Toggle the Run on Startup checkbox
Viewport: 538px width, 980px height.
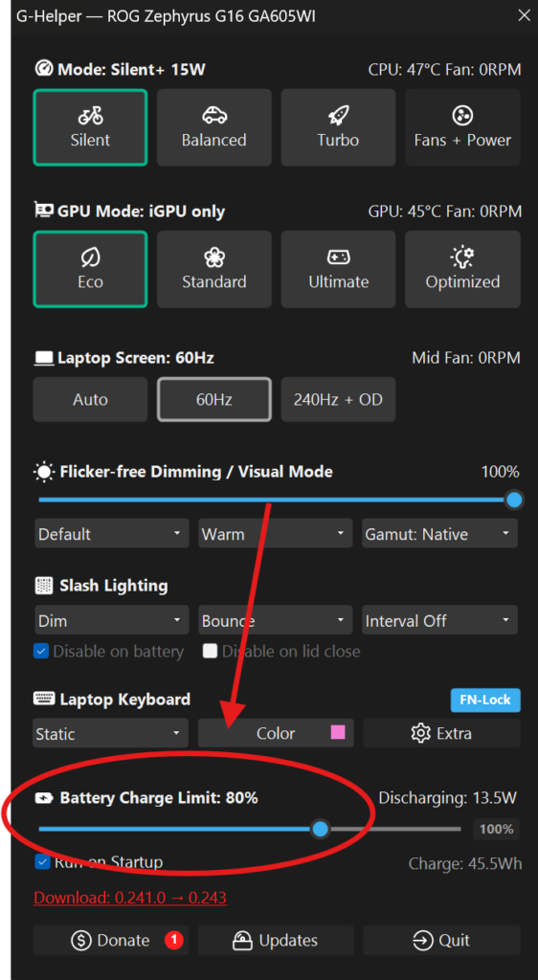[x=42, y=862]
